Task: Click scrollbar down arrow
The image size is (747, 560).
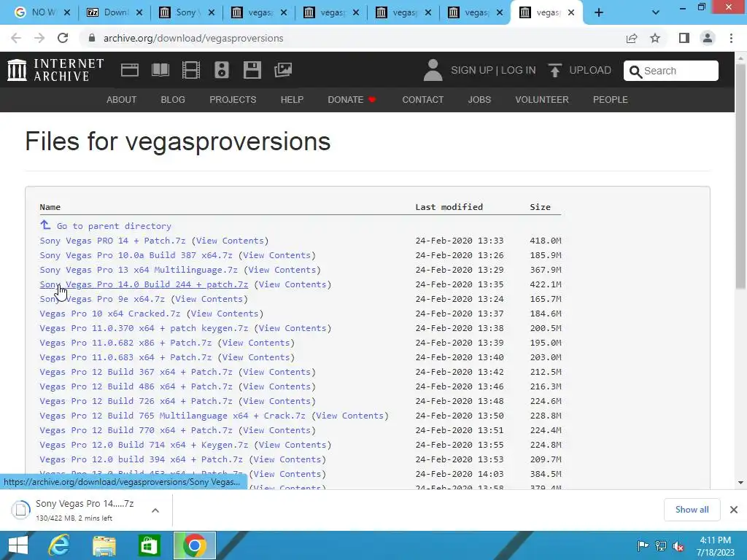Action: [x=740, y=483]
